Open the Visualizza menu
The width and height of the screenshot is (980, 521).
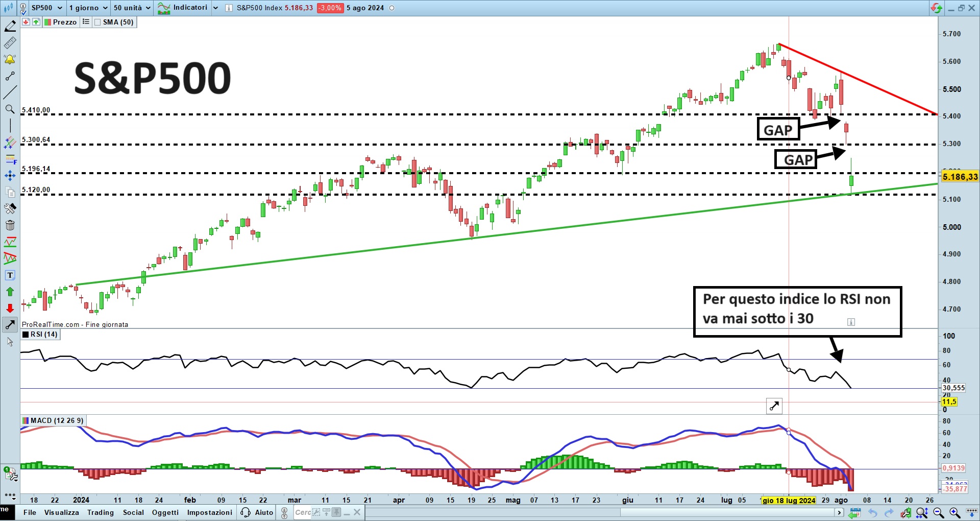tap(62, 512)
